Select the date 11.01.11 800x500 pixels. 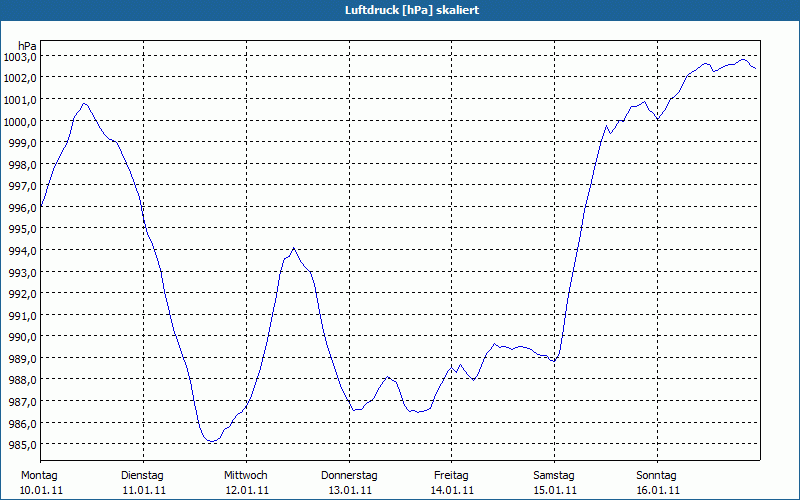coord(144,491)
